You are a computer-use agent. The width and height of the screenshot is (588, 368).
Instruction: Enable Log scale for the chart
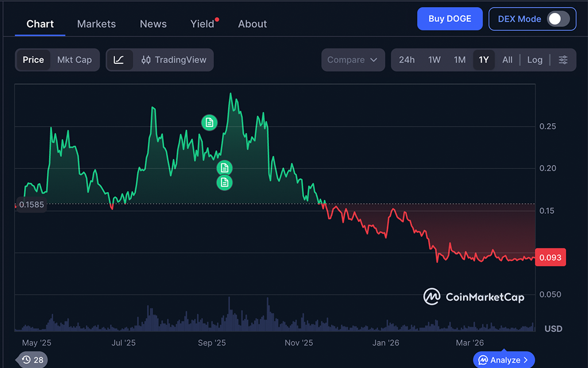pyautogui.click(x=535, y=60)
